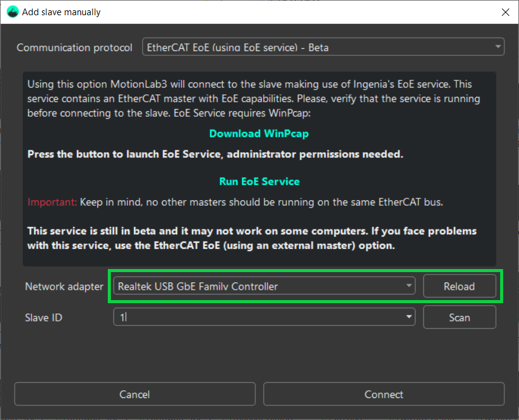
Task: Click Connect to add the slave
Action: pyautogui.click(x=383, y=394)
